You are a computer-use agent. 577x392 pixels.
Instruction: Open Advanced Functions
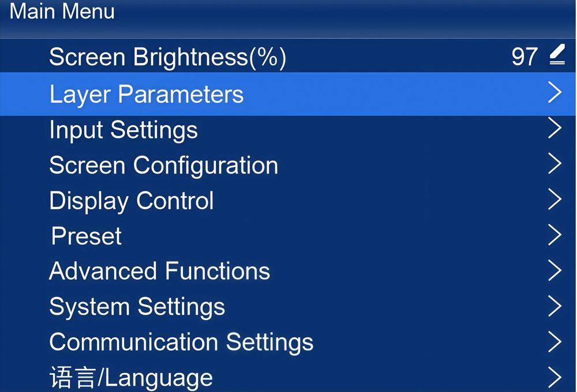[160, 271]
